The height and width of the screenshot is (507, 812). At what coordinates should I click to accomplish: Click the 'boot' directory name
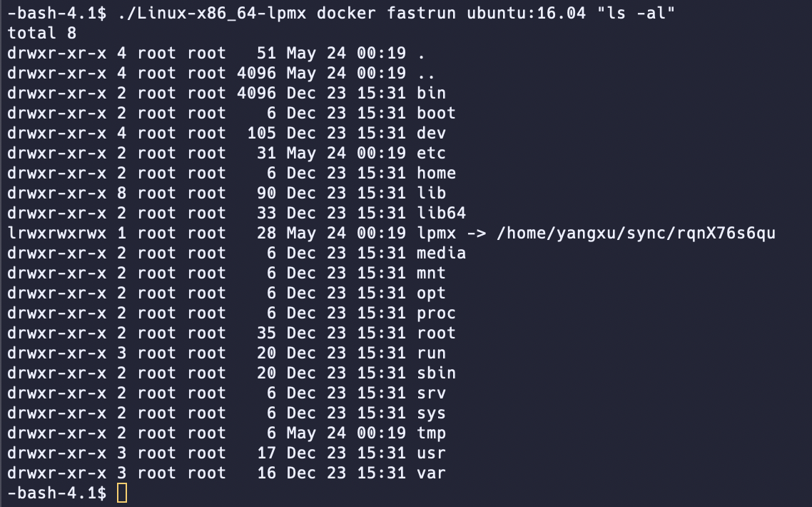436,113
